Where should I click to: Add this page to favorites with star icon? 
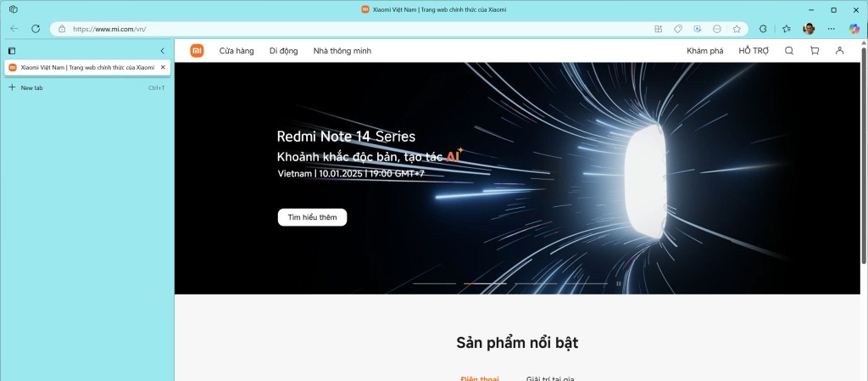pos(737,29)
